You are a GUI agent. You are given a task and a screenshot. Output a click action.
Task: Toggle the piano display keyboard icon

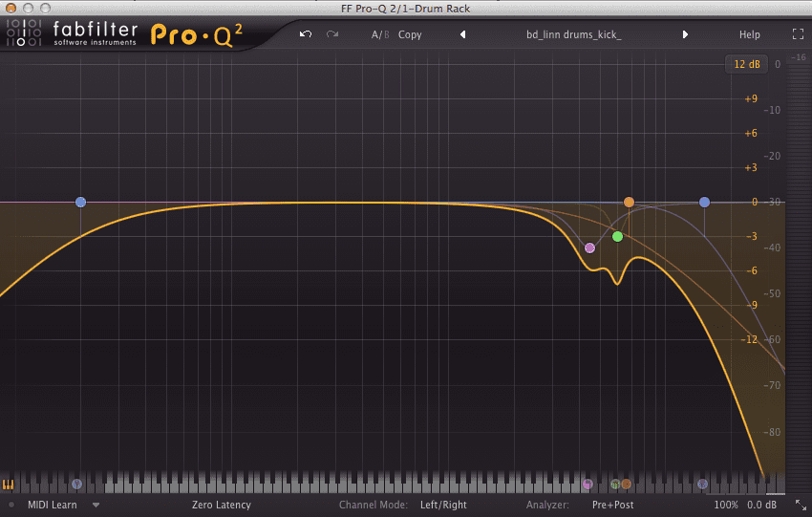(8, 485)
